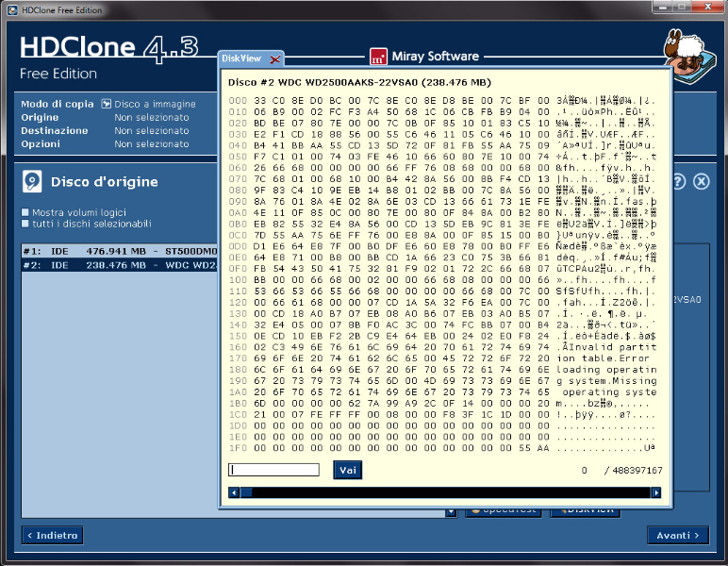The image size is (728, 566).
Task: Click ASCII text 'loading operatin'
Action: [x=606, y=370]
